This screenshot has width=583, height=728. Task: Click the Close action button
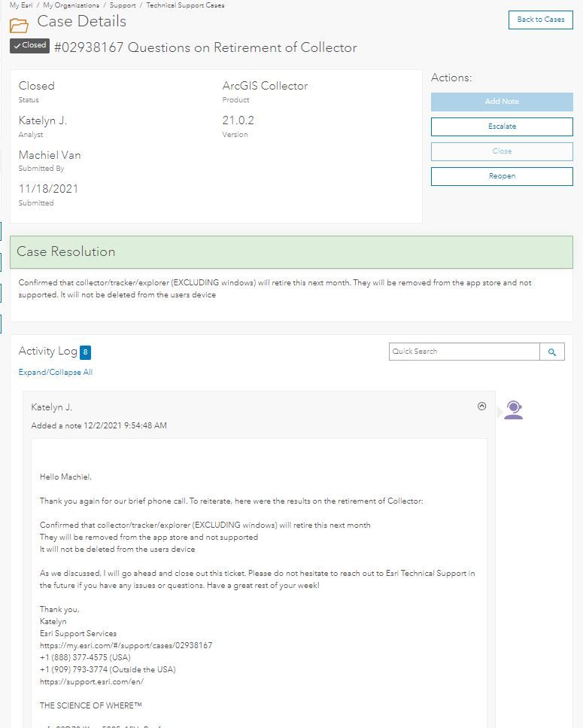pyautogui.click(x=502, y=151)
